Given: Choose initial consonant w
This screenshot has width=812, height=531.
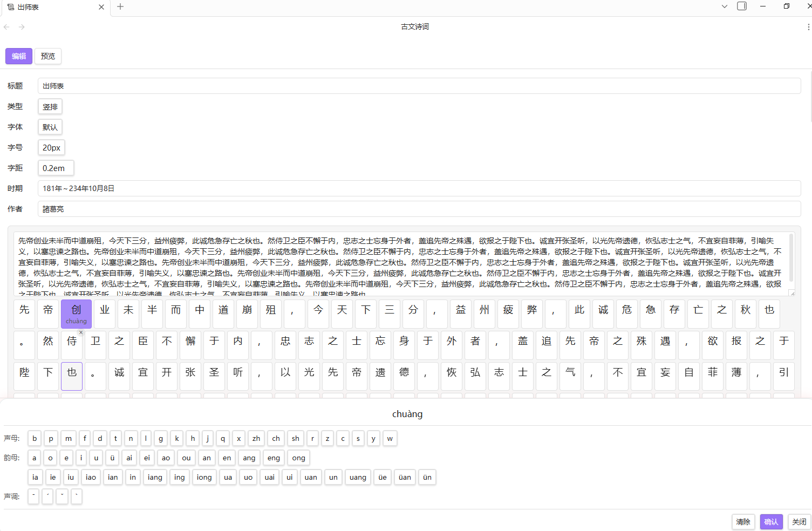Looking at the screenshot, I should tap(390, 439).
